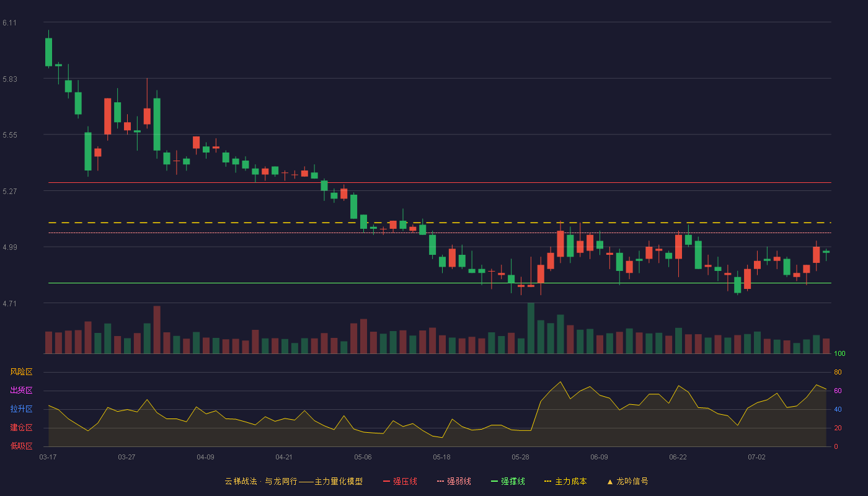The width and height of the screenshot is (868, 496).
Task: Click the yellow dashed cost line on chart
Action: [440, 223]
